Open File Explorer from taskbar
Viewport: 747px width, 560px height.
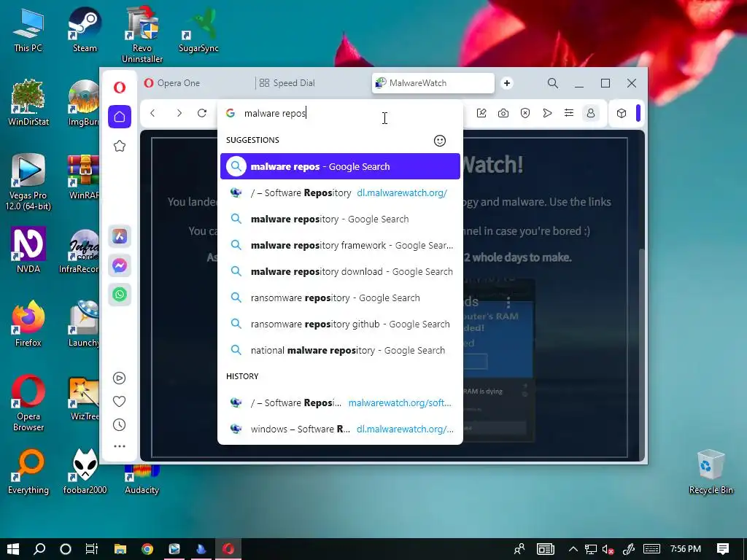pyautogui.click(x=120, y=549)
